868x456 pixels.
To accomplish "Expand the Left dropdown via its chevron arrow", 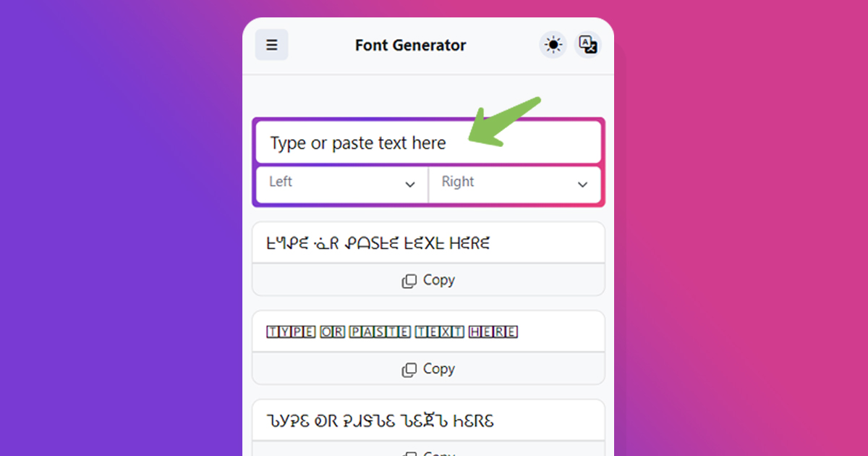I will (x=410, y=185).
